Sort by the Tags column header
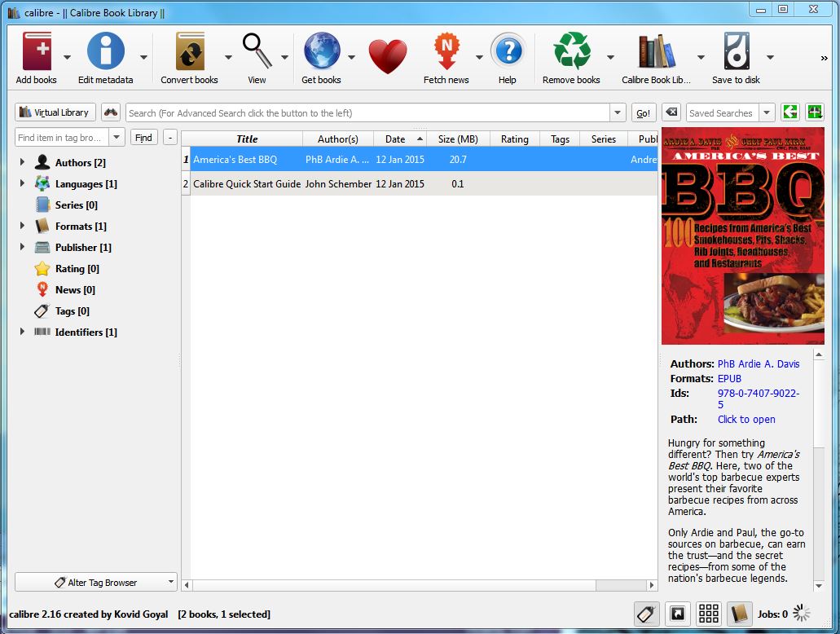The image size is (840, 634). point(561,139)
